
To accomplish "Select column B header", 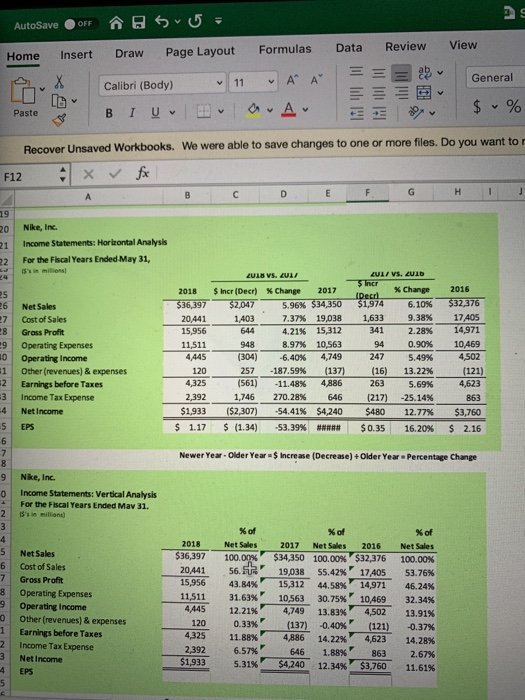I will 187,195.
